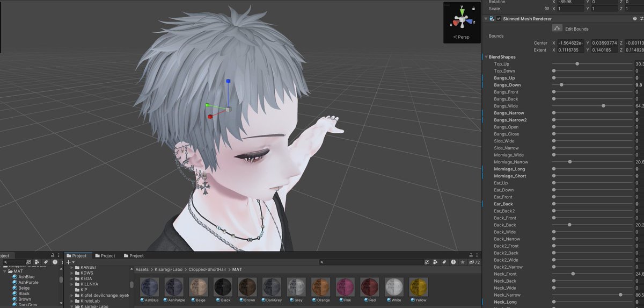Toggle the lock on the left Project panel
The width and height of the screenshot is (644, 308).
pos(52,256)
